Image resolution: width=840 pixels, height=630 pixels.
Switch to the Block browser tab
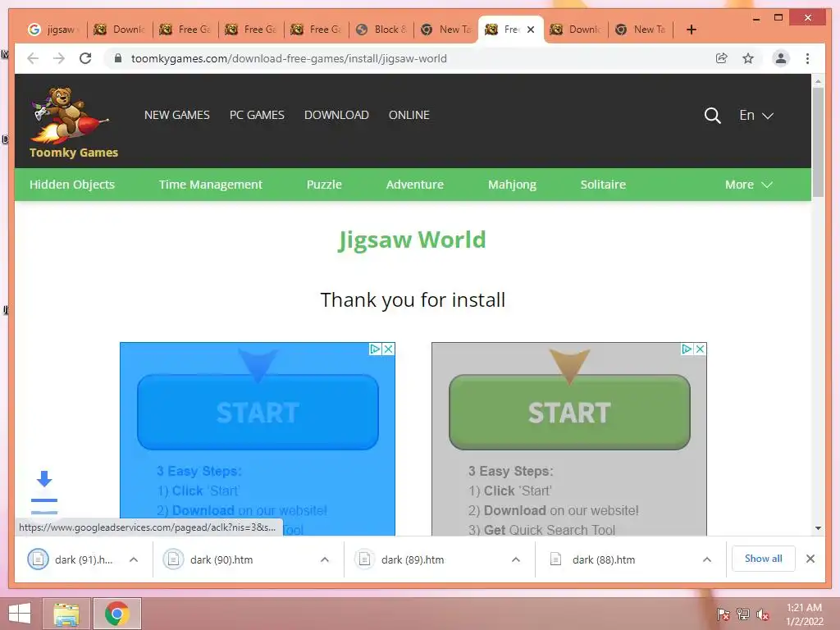381,30
